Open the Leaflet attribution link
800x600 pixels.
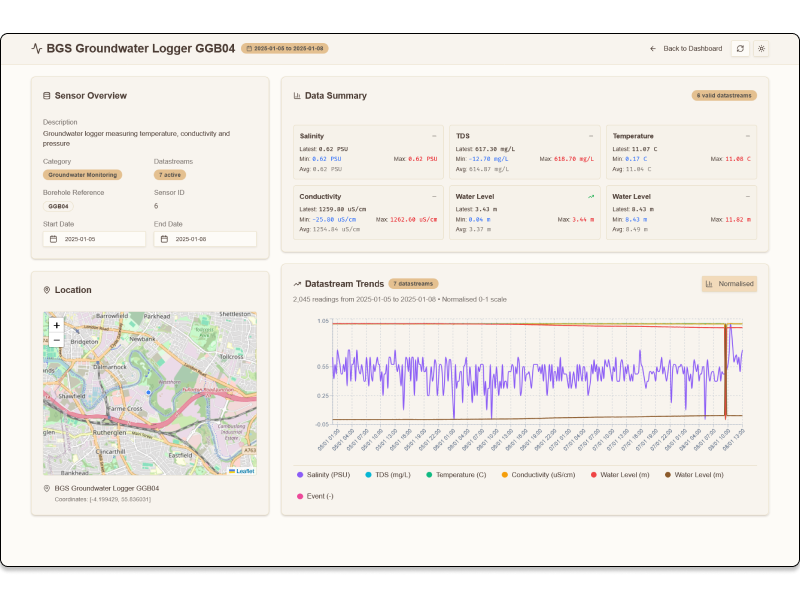coord(242,471)
